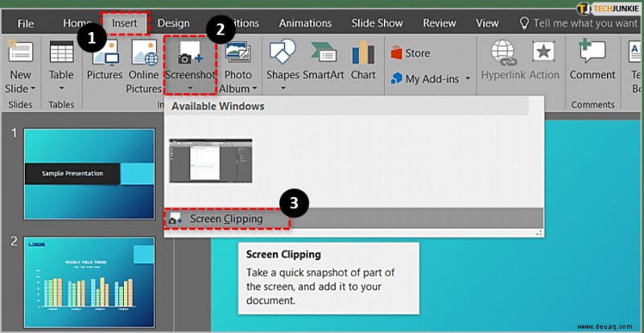
Task: Choose Screen Clipping from the menu
Action: click(x=353, y=219)
